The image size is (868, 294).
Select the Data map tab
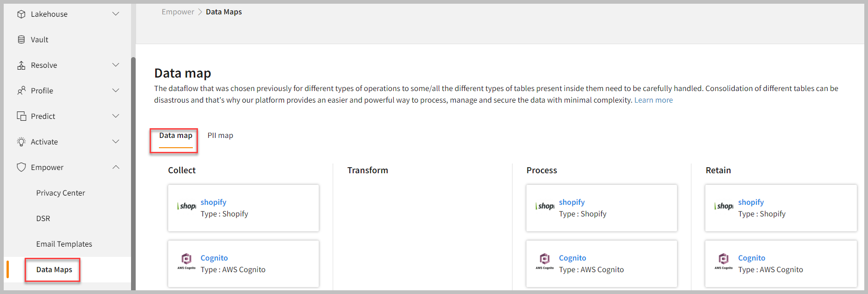click(176, 136)
